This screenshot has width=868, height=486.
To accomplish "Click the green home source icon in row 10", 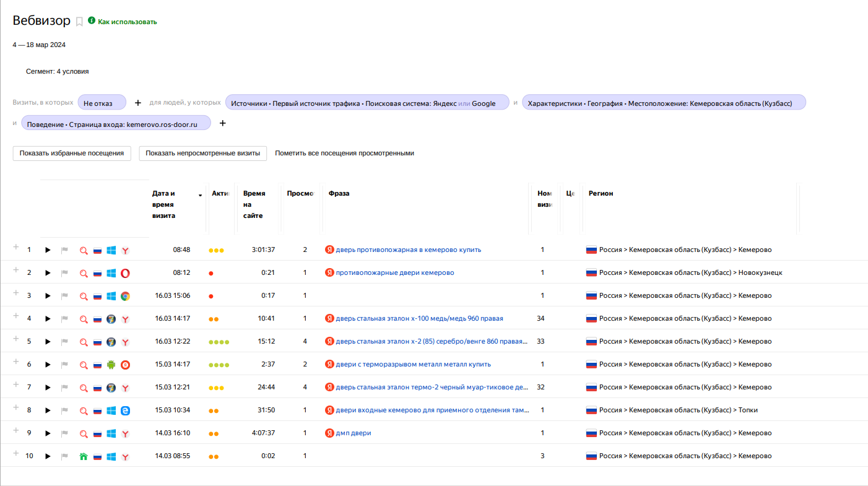I will point(84,456).
